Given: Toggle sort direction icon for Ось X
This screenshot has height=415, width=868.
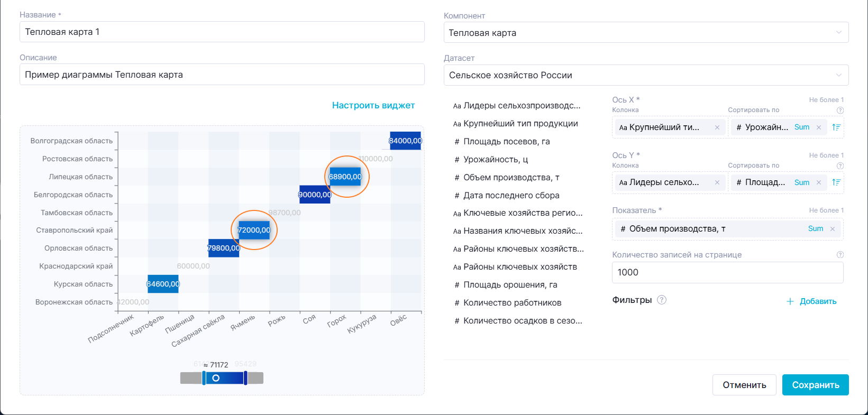Looking at the screenshot, I should (x=836, y=127).
